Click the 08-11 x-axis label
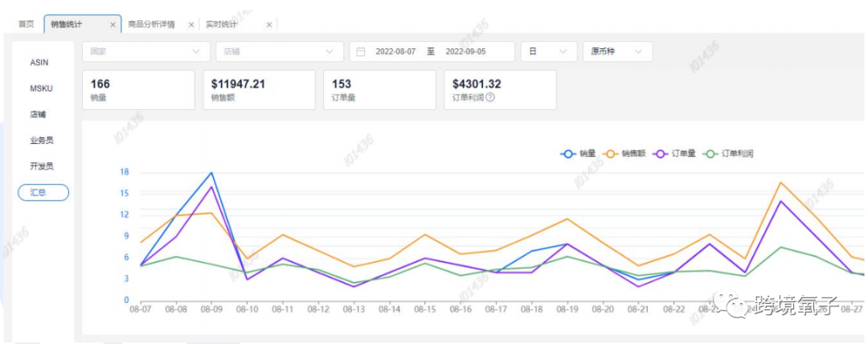868x344 pixels. pos(282,309)
